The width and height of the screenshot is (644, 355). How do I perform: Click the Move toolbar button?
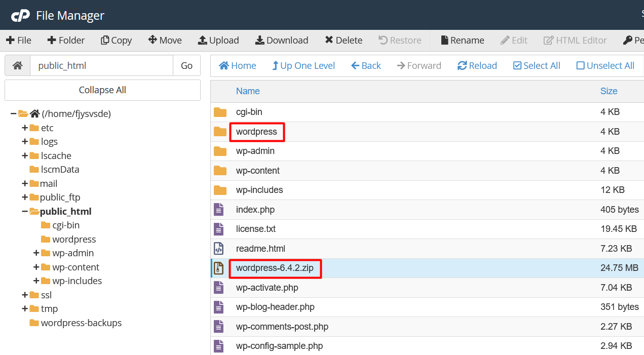pos(165,41)
